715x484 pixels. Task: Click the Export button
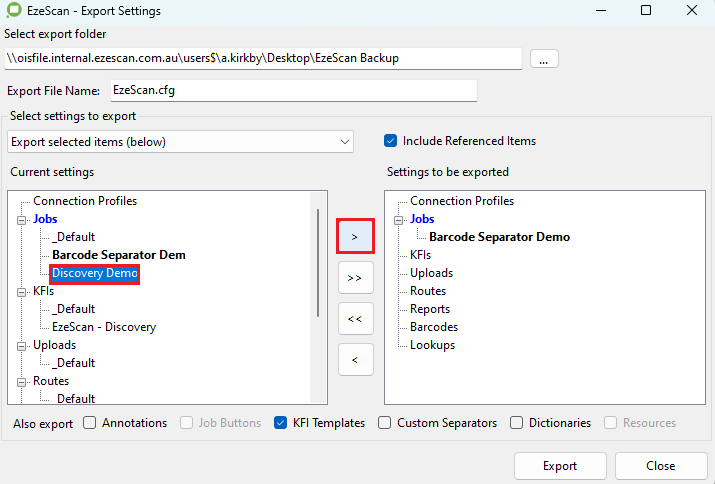[x=560, y=466]
